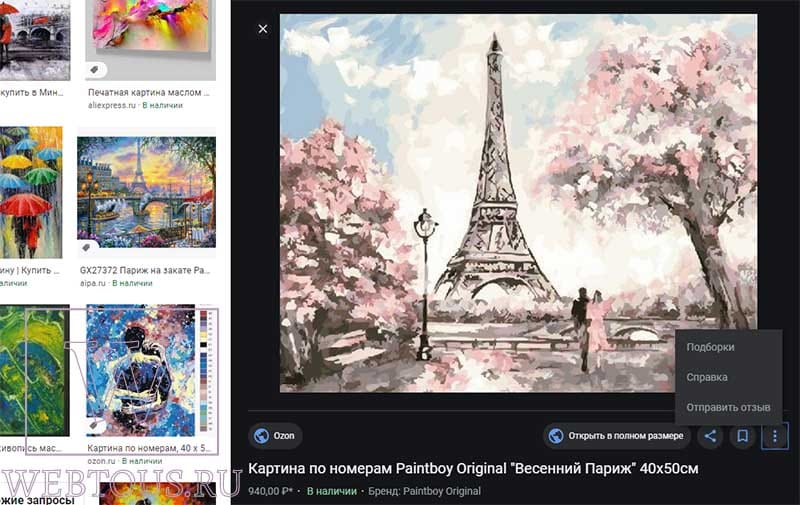Image resolution: width=800 pixels, height=505 pixels.
Task: Open the green abstract painting thumbnail
Action: pyautogui.click(x=34, y=370)
